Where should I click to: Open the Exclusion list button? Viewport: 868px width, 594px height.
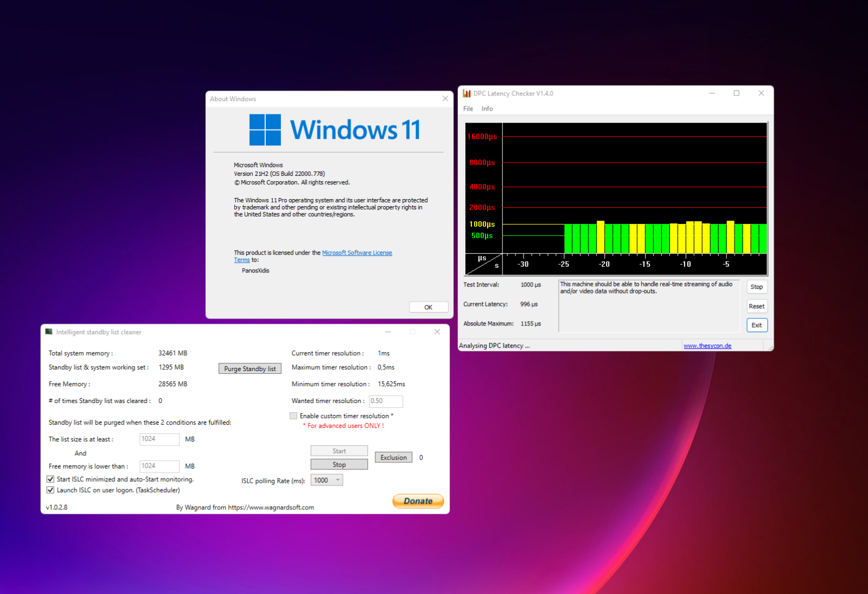pos(394,458)
